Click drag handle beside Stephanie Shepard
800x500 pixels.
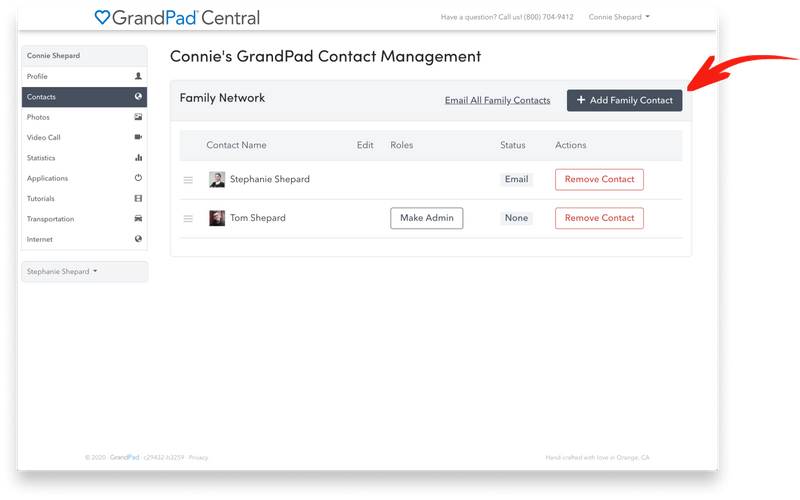click(x=188, y=180)
